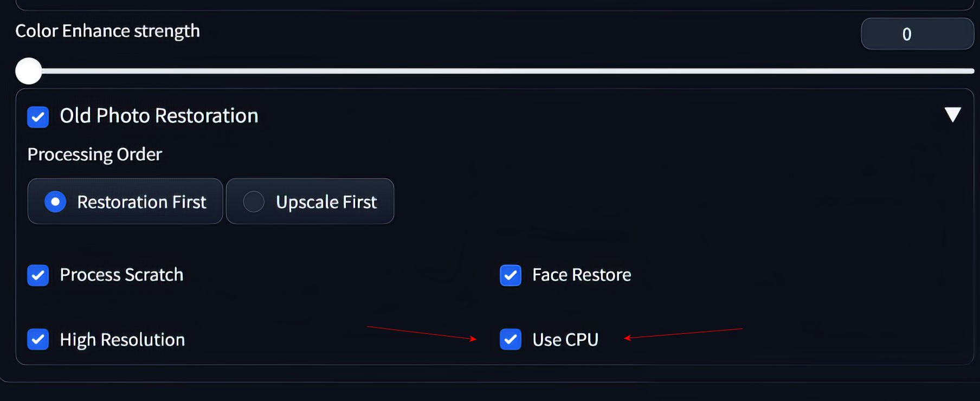980x401 pixels.
Task: Turn off the High Resolution checkbox
Action: click(38, 339)
